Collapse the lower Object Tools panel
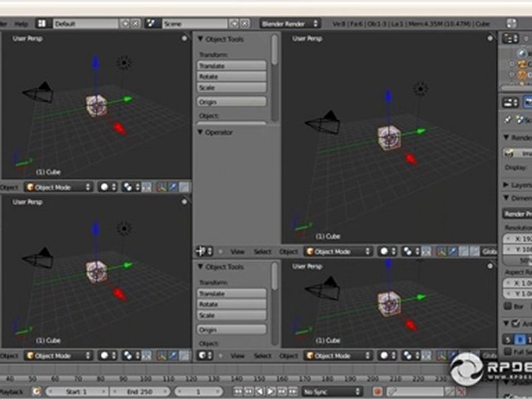 (x=200, y=267)
